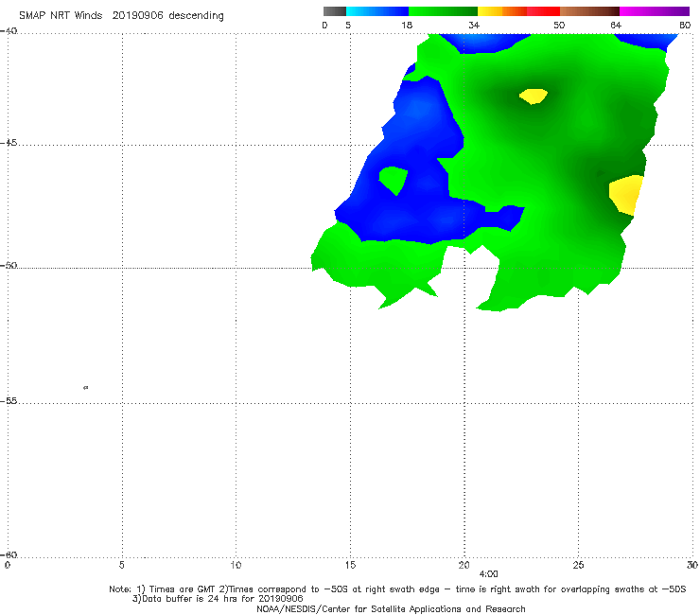Click the NOAA/NESDIS credit line

391,609
